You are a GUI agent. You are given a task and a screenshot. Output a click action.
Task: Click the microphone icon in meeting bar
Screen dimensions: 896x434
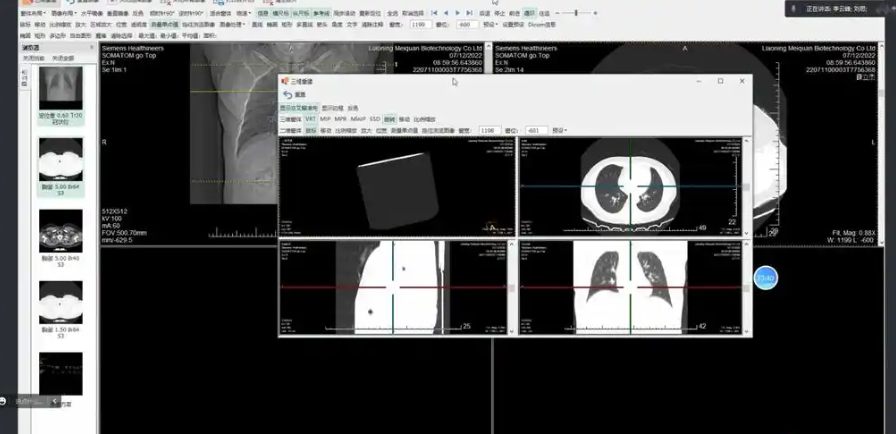[794, 9]
